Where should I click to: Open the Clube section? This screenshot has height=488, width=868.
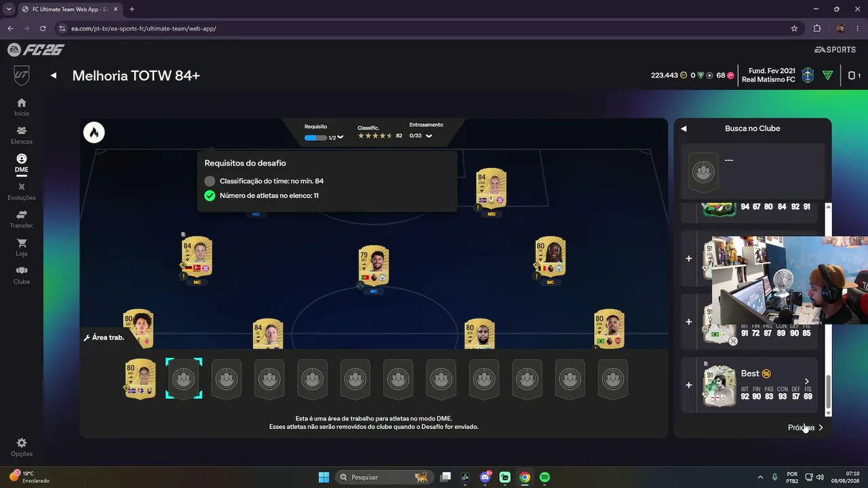22,275
